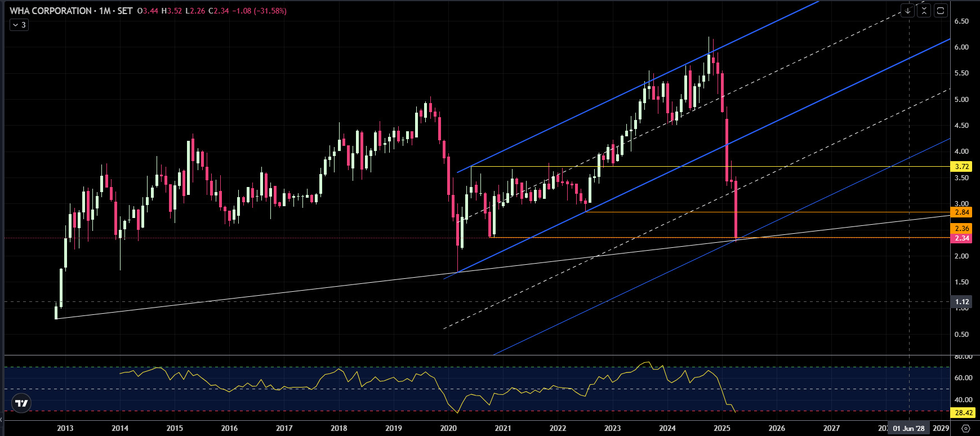Click the 60.00 RSI scale value
This screenshot has height=436, width=980.
tap(963, 378)
